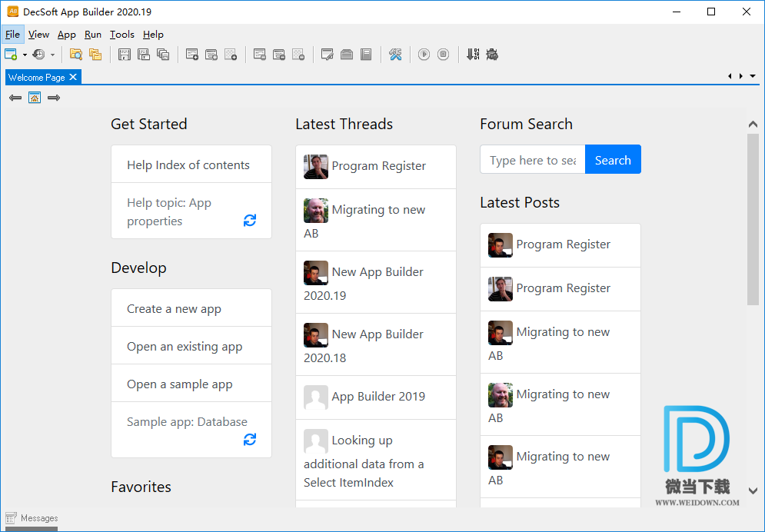The height and width of the screenshot is (532, 765).
Task: Click the Run app play icon
Action: coord(424,54)
